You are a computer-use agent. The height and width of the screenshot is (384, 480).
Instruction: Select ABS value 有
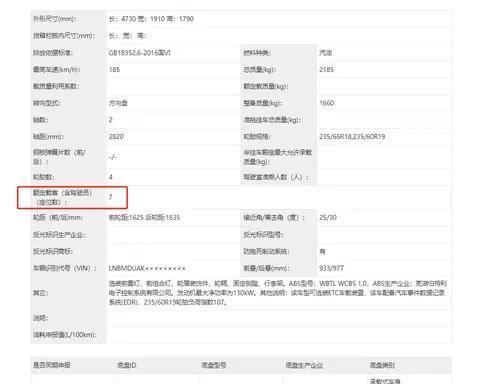(323, 251)
